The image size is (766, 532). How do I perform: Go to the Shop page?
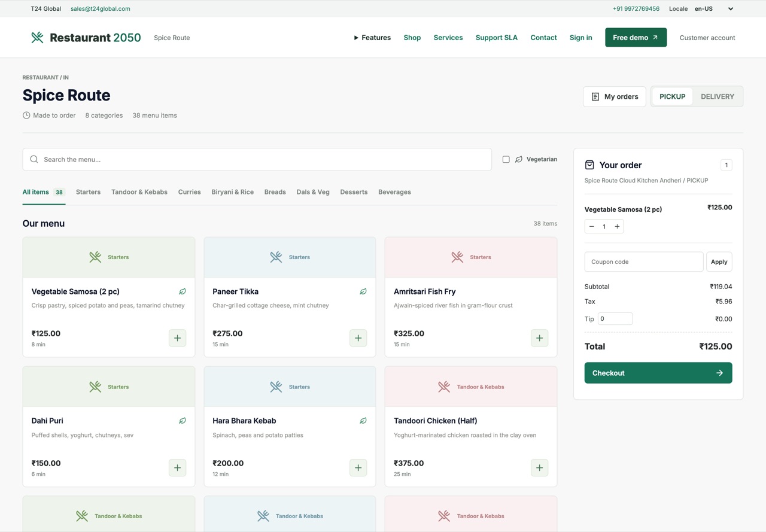[x=412, y=38]
